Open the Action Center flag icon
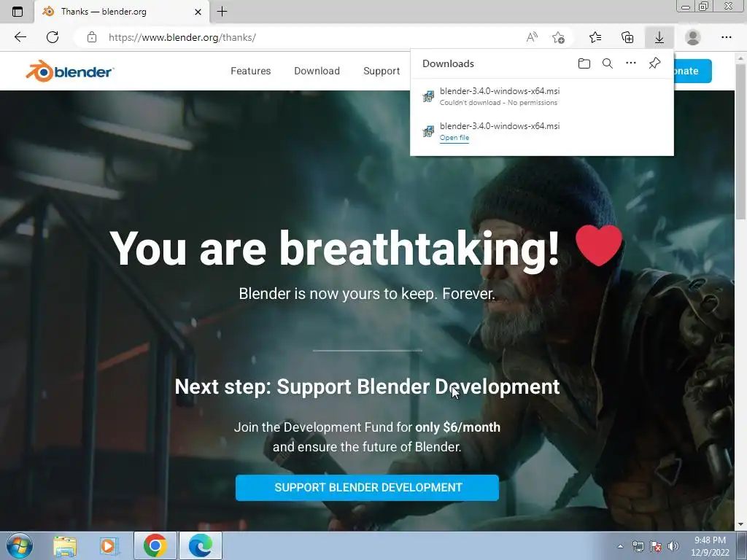This screenshot has width=747, height=560. [x=656, y=546]
